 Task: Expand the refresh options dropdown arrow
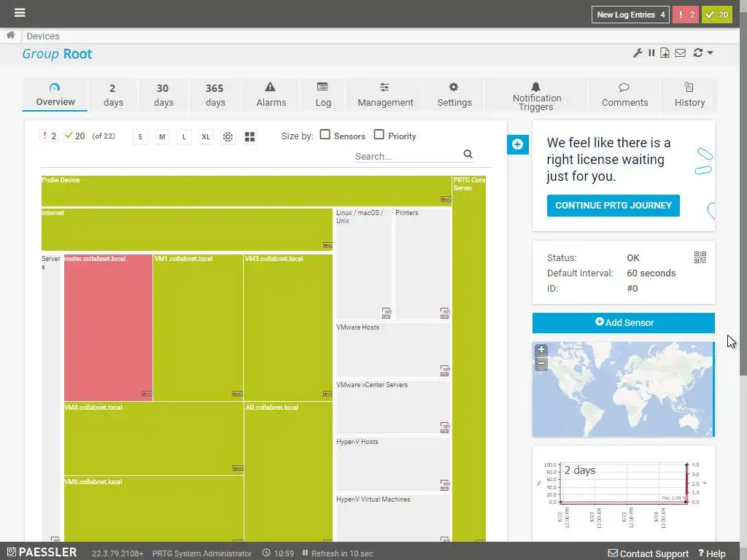[x=710, y=52]
